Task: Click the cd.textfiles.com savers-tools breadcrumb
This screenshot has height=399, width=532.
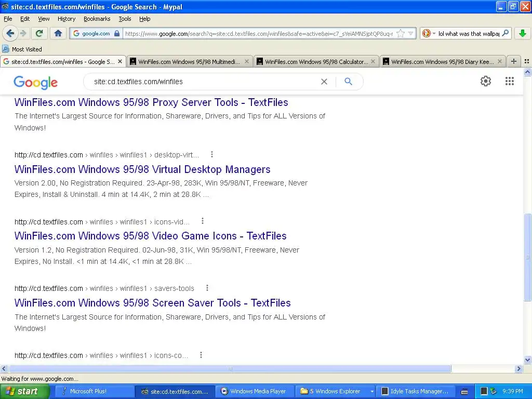Action: [x=104, y=288]
